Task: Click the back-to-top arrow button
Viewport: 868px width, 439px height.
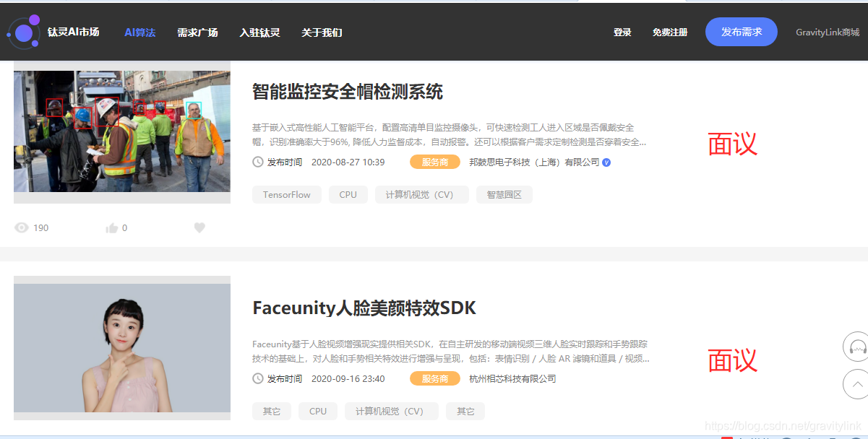Action: [858, 384]
